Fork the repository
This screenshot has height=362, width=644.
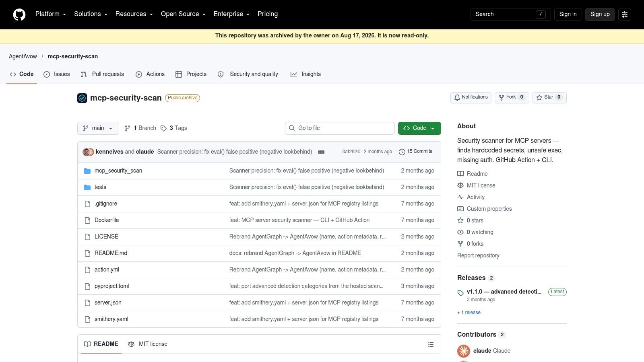click(x=512, y=97)
